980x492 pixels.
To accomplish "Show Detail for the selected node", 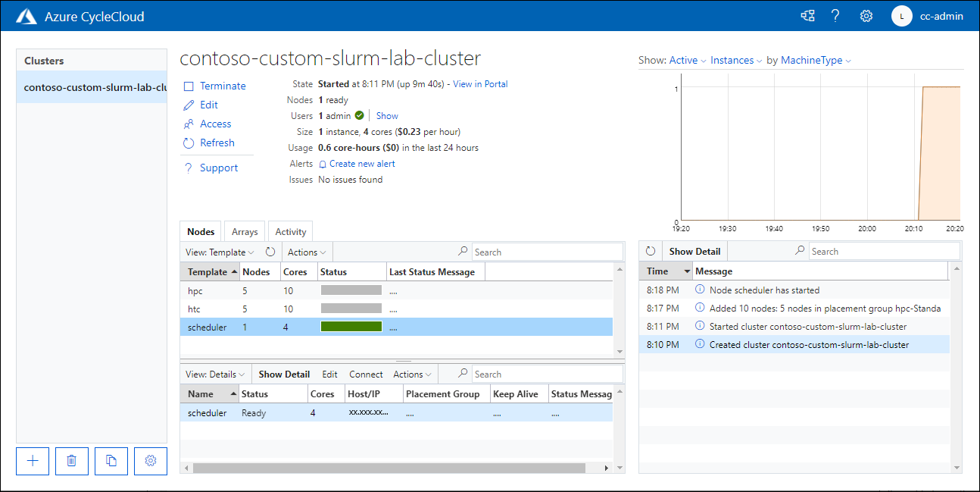I will coord(284,374).
